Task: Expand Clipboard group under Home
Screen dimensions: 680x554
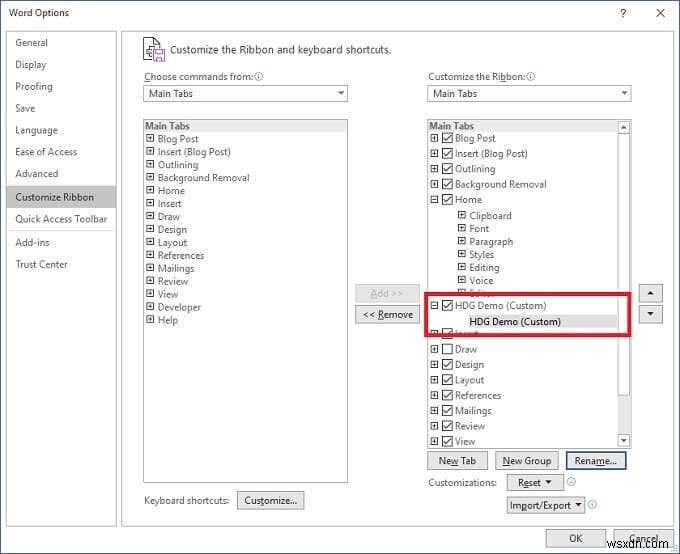Action: click(x=462, y=215)
